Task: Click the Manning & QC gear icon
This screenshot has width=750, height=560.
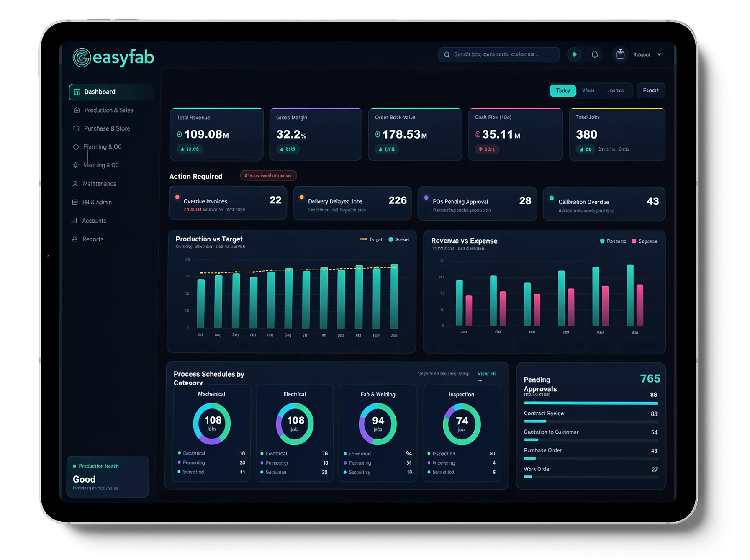Action: 75,165
